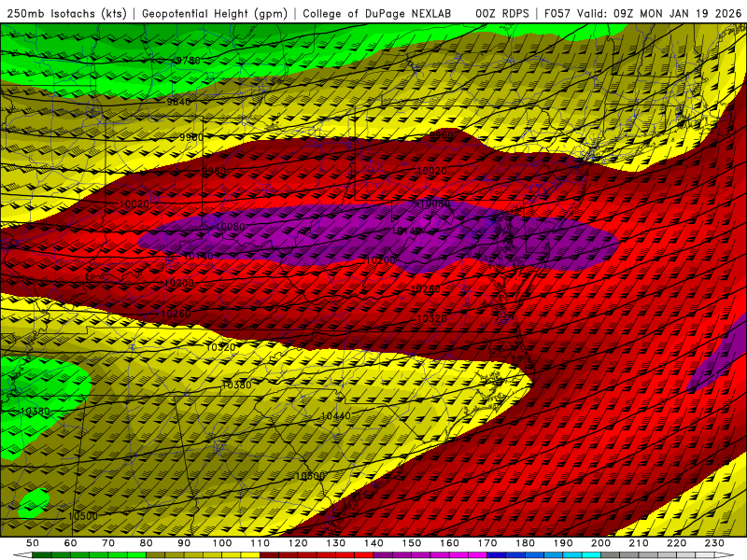The width and height of the screenshot is (747, 560).
Task: Click the 9780 height contour label
Action: [189, 61]
